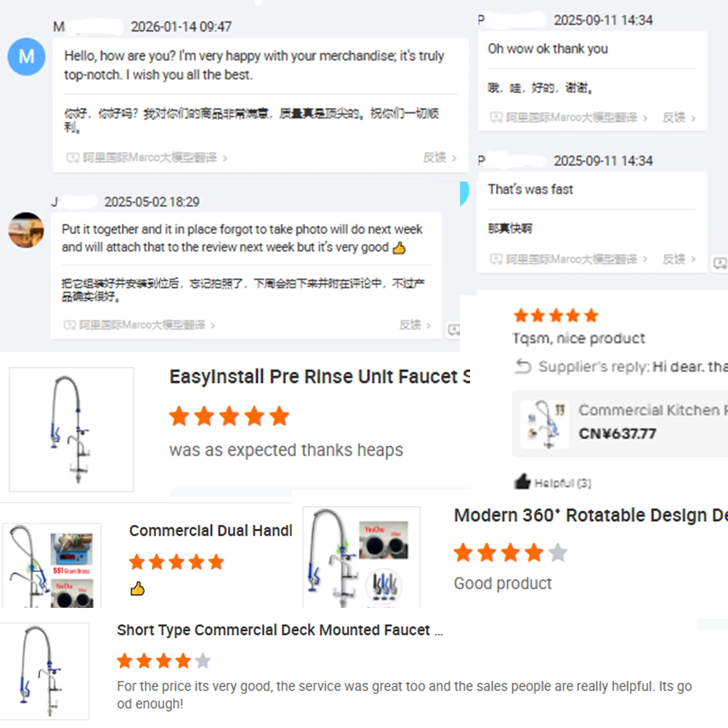Click the EasyInstall faucet product thumbnail
The width and height of the screenshot is (728, 728).
(71, 430)
